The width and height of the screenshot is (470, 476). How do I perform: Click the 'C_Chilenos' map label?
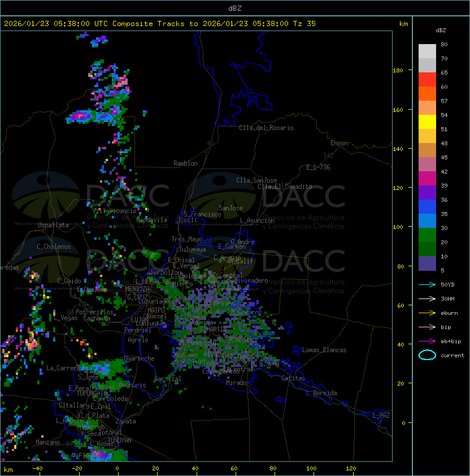click(54, 246)
